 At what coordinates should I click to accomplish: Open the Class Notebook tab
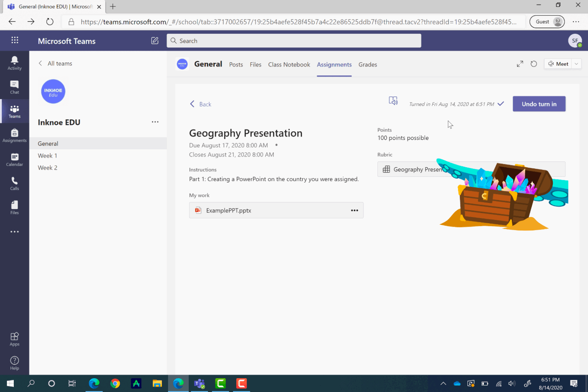click(x=289, y=64)
